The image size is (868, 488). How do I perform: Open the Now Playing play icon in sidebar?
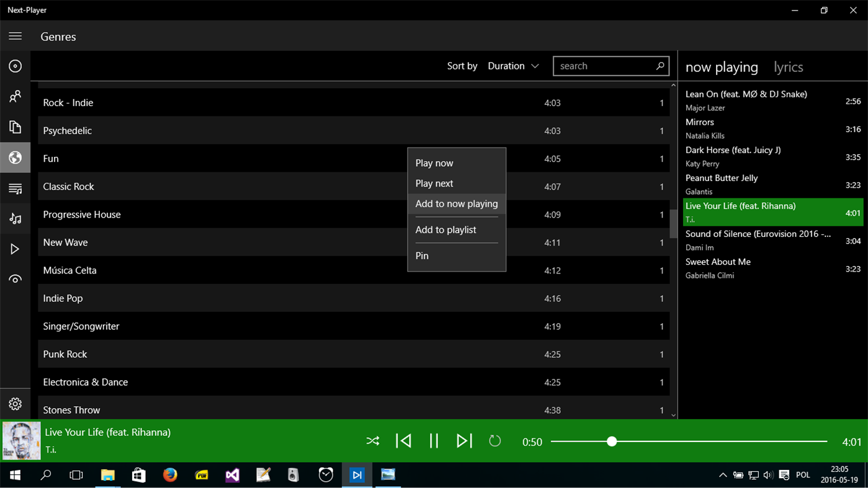pyautogui.click(x=16, y=248)
